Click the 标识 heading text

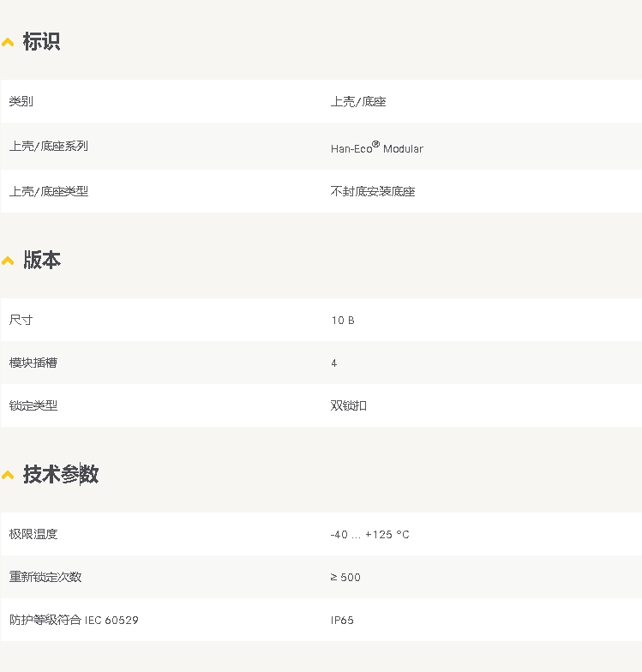(x=41, y=42)
